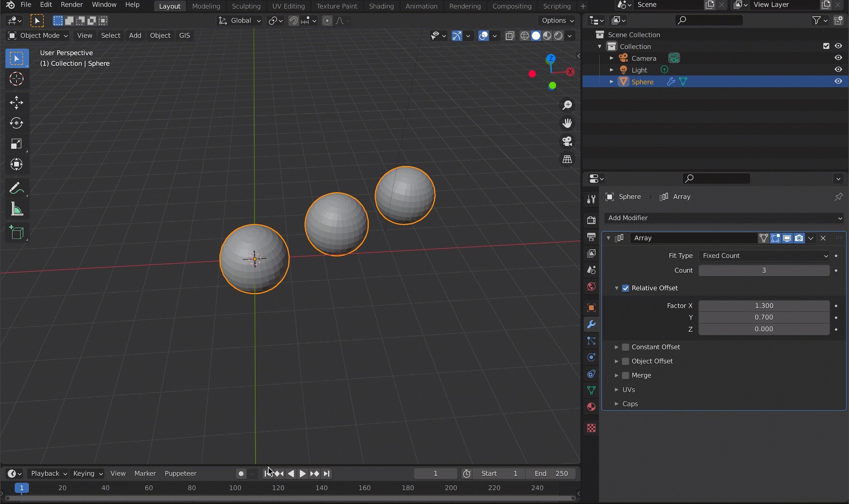Open the Object Data mesh properties tab
This screenshot has height=504, width=849.
pyautogui.click(x=591, y=390)
